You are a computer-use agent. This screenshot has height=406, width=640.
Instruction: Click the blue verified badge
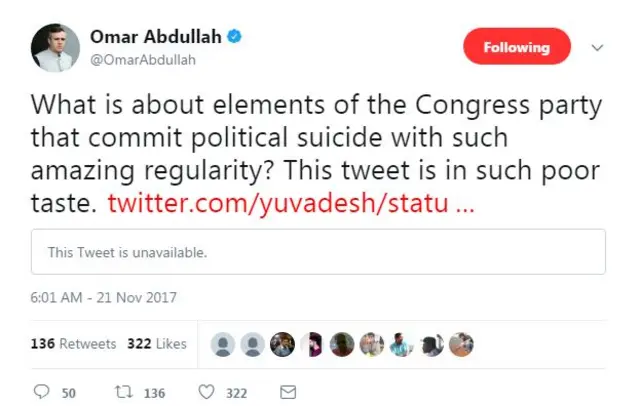(x=234, y=37)
